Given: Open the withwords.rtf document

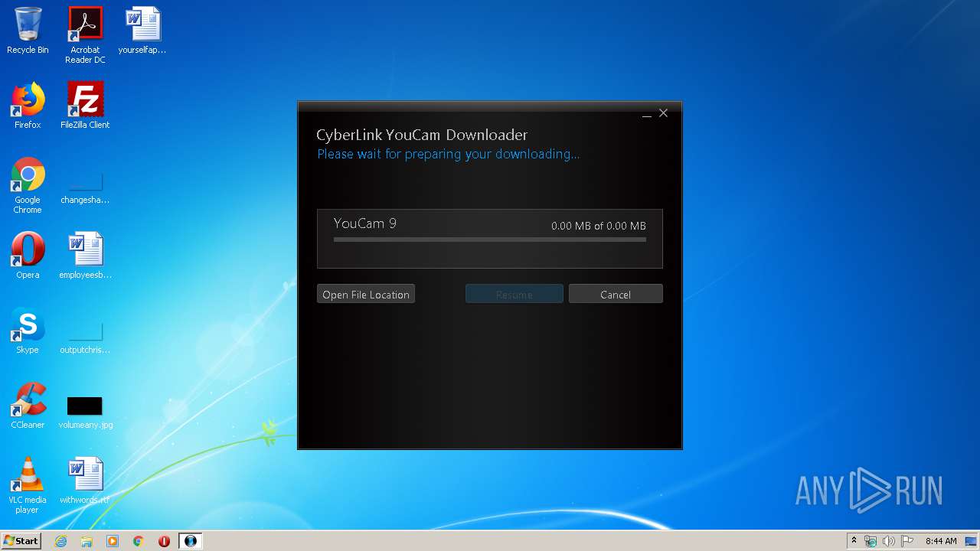Looking at the screenshot, I should tap(85, 481).
